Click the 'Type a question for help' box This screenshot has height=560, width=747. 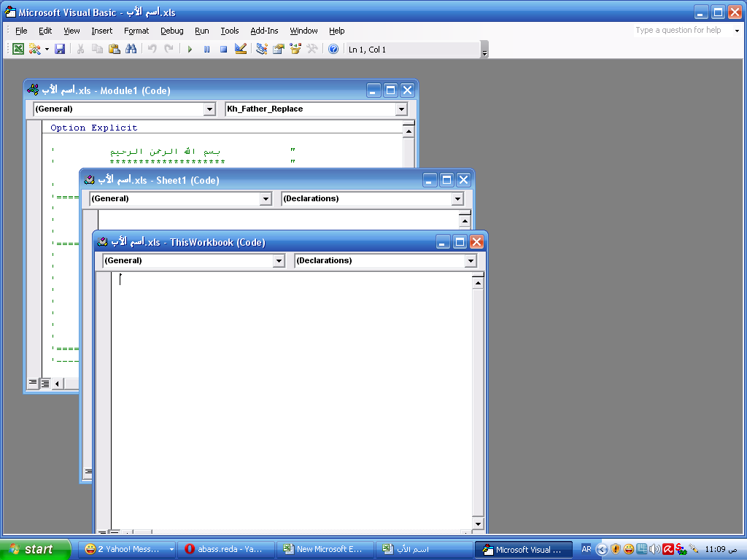pyautogui.click(x=682, y=30)
